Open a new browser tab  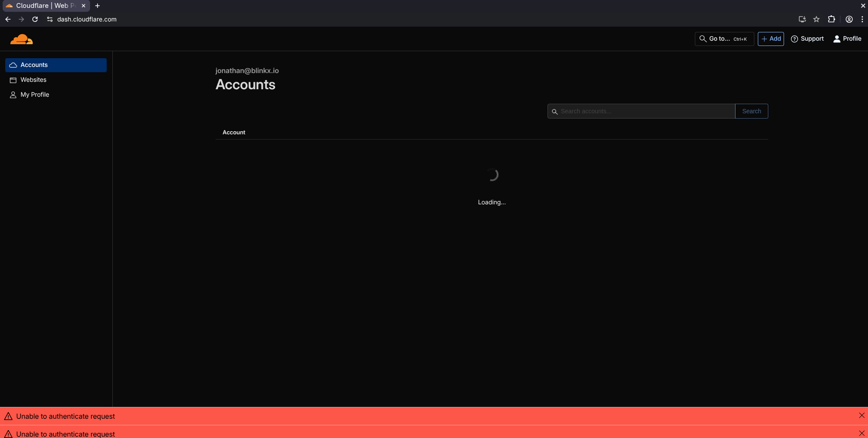point(98,6)
